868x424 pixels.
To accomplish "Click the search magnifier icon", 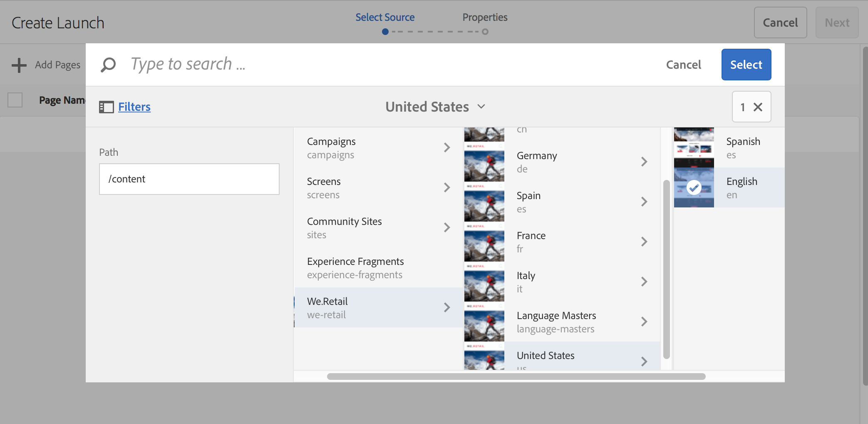I will pyautogui.click(x=108, y=65).
